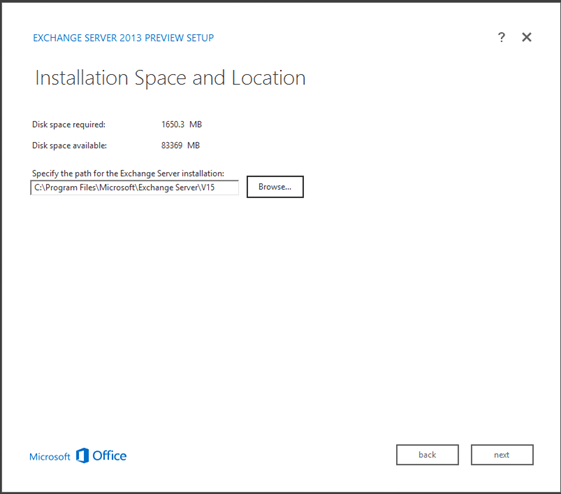
Task: Click the Office logo icon
Action: pos(82,455)
